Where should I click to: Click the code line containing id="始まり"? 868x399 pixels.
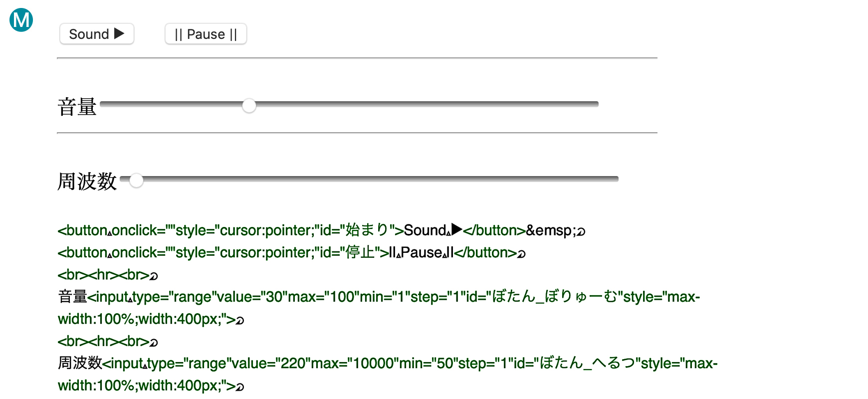[x=321, y=230]
